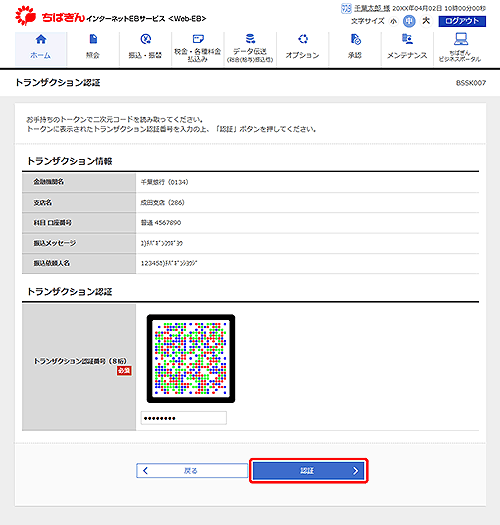Click the 千葉太郎 様 user name link
Viewport: 500px width, 525px height.
coord(372,8)
